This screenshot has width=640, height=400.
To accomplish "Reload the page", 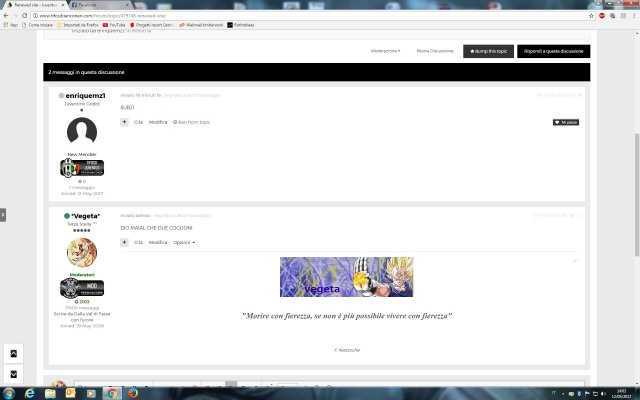I will (x=24, y=16).
